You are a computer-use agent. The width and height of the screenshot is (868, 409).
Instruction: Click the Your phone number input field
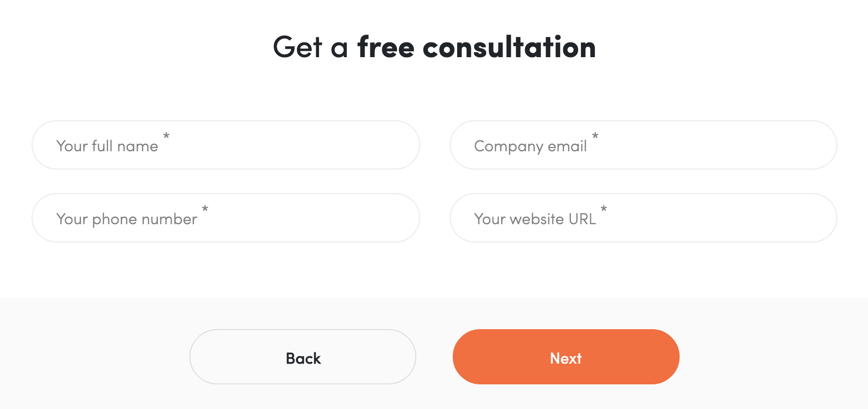(x=225, y=218)
